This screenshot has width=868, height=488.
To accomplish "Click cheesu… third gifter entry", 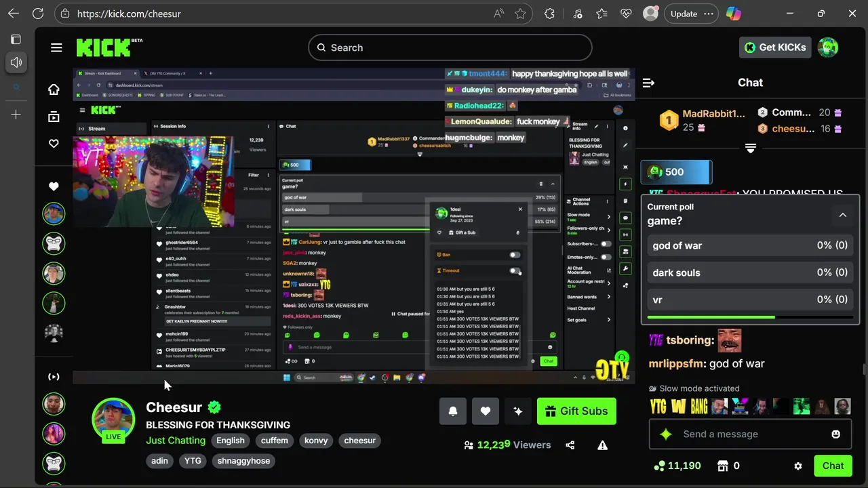I will pyautogui.click(x=800, y=129).
